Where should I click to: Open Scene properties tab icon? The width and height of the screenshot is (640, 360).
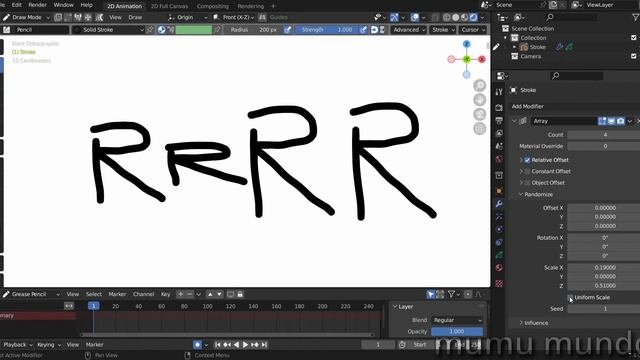pos(499,146)
